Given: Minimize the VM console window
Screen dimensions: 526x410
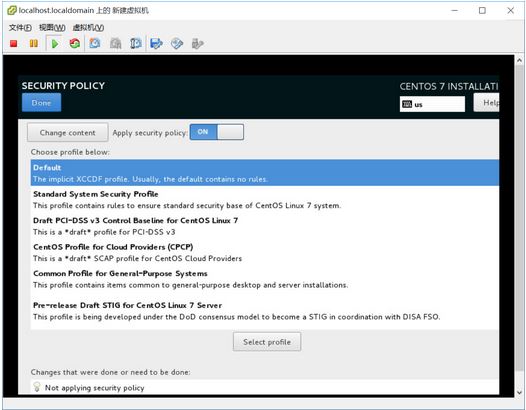Looking at the screenshot, I should pos(455,10).
